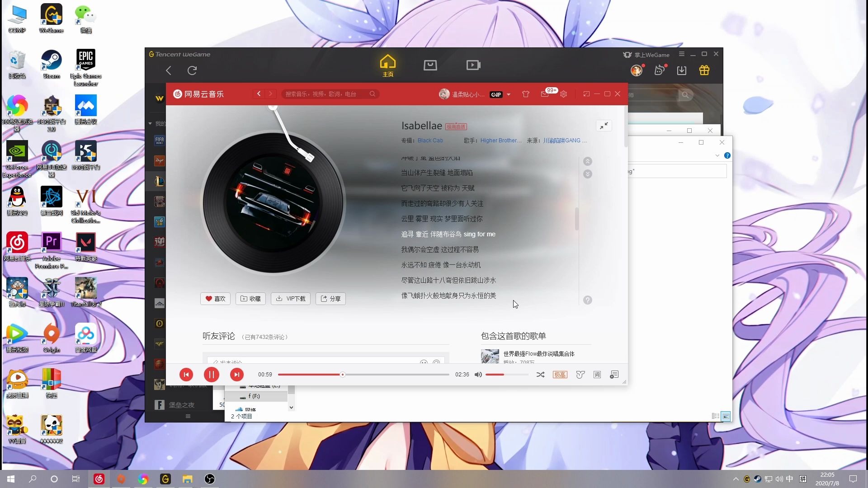Switch explorer to details view icon

coord(715,416)
